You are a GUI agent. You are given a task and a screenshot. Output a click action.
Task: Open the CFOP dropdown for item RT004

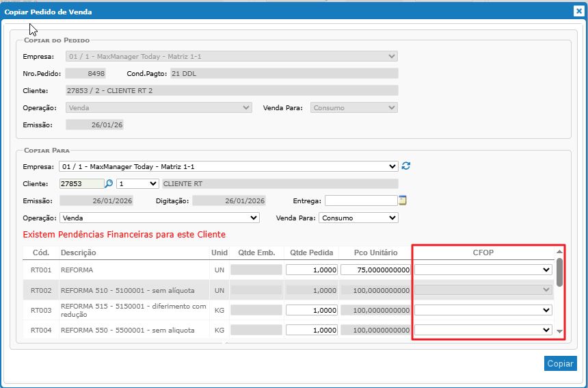(x=483, y=330)
